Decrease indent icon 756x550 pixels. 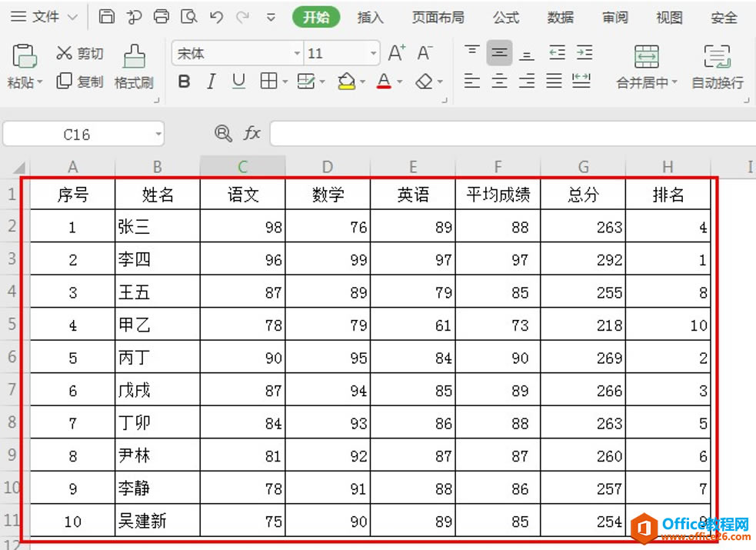point(557,52)
